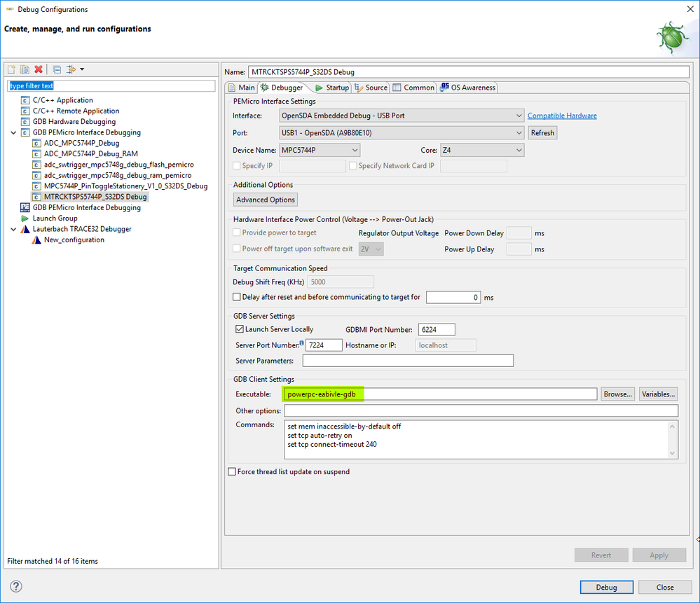The height and width of the screenshot is (603, 700).
Task: Click the Filter launch configurations icon
Action: (71, 69)
